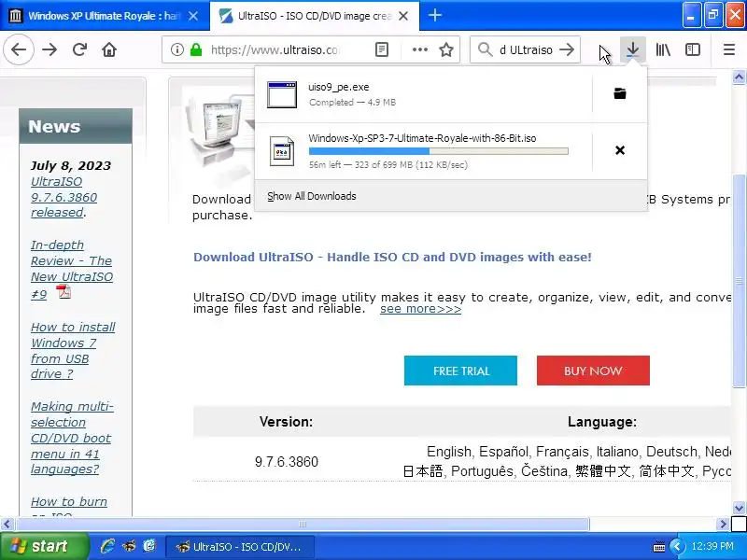This screenshot has height=560, width=747.
Task: Click the July 8, 2023 date text
Action: point(71,166)
